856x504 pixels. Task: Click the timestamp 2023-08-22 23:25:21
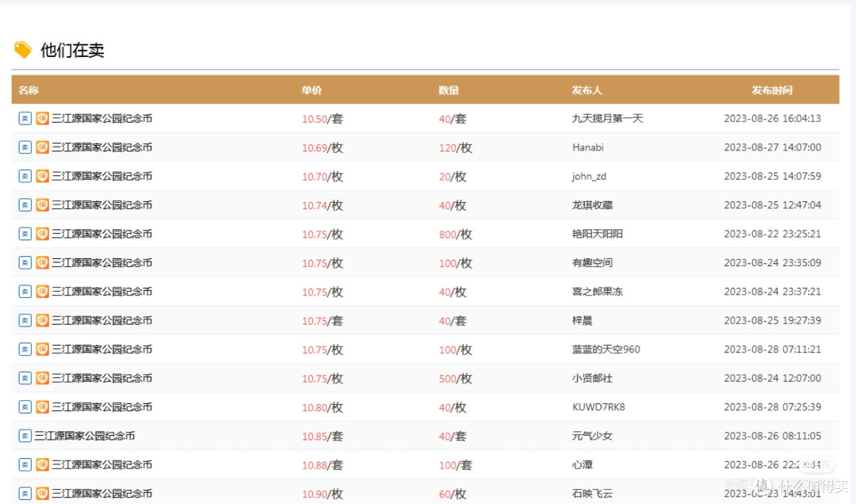773,235
